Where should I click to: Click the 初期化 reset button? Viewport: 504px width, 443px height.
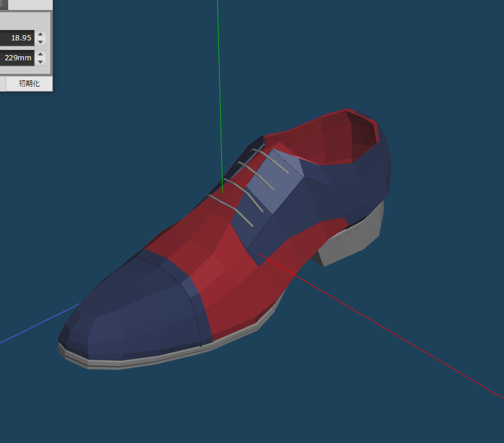[29, 84]
